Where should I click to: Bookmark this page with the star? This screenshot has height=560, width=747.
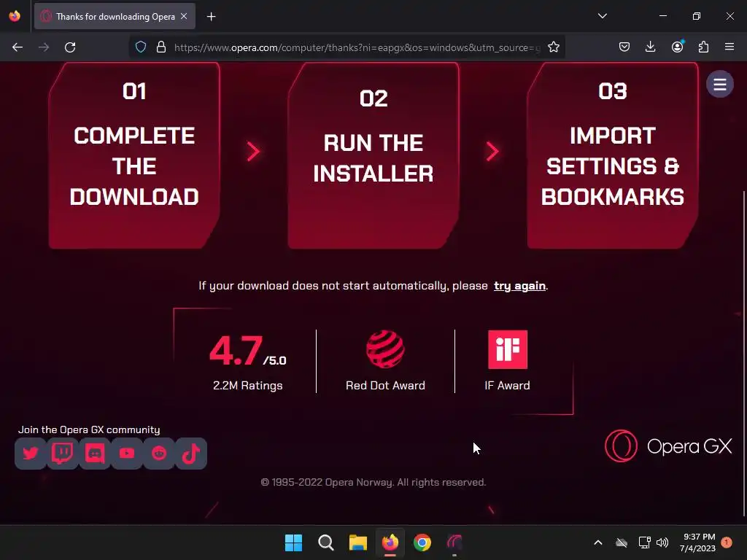553,47
